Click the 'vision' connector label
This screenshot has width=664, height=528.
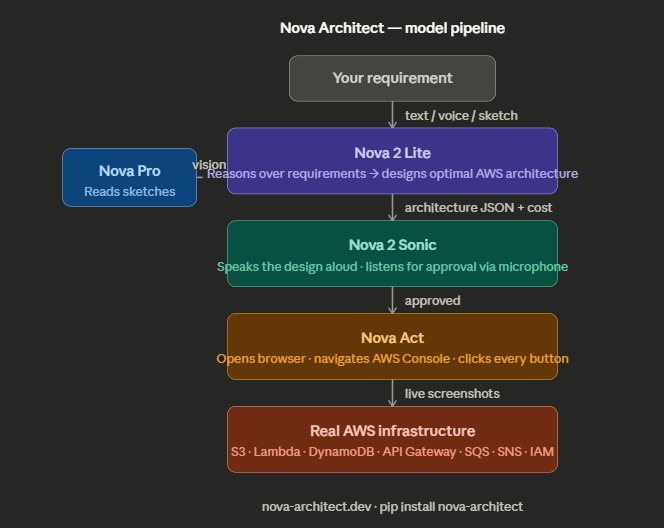(x=209, y=164)
